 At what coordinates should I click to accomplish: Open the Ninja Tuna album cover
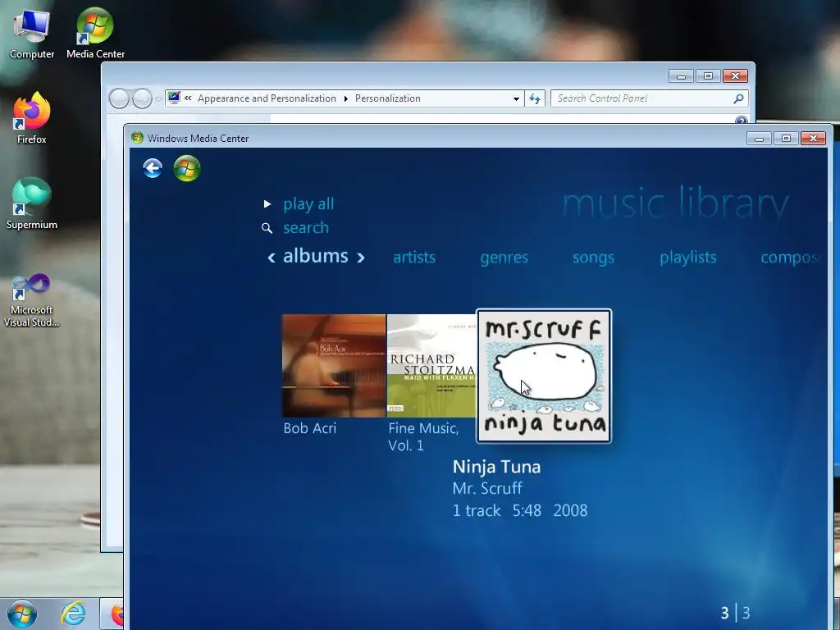click(544, 376)
